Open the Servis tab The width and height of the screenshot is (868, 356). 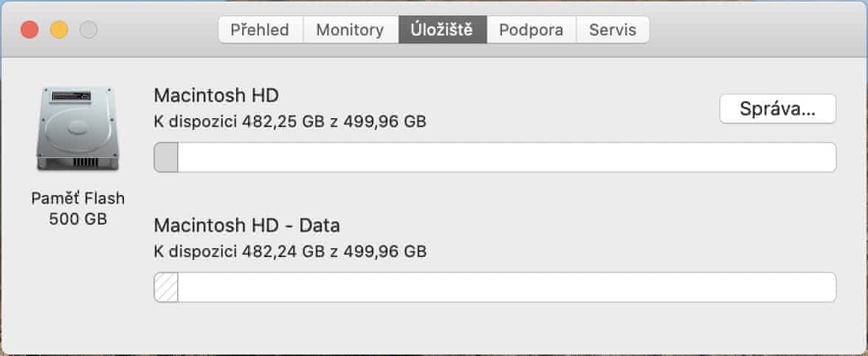click(x=613, y=30)
